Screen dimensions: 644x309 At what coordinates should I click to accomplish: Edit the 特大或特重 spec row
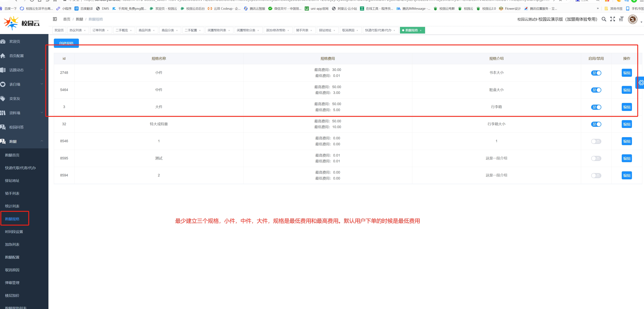626,124
